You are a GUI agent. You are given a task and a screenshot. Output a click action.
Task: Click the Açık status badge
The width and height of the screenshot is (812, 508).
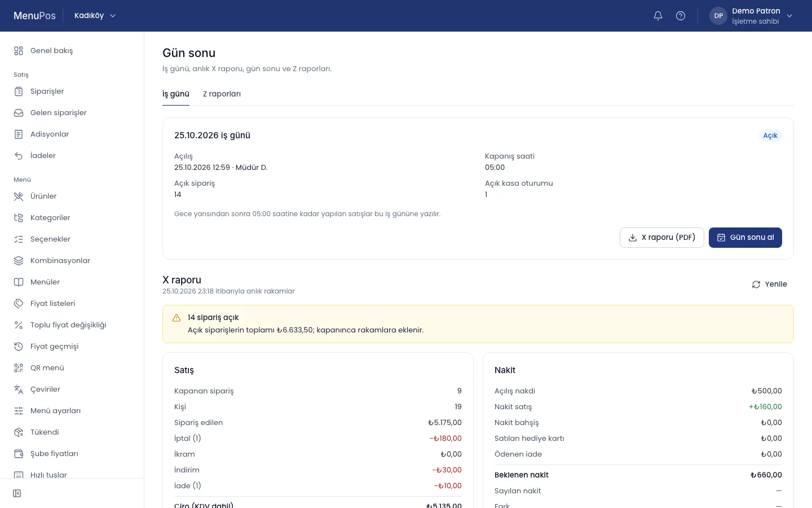(770, 135)
